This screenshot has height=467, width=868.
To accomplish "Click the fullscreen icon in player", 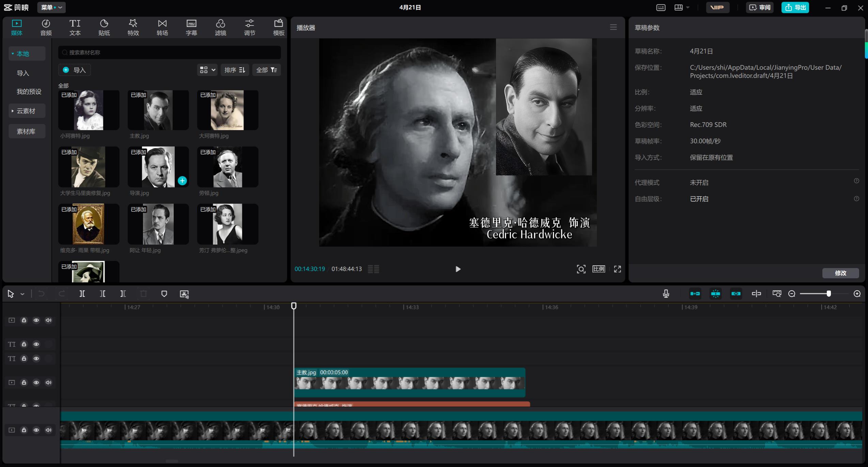I will [617, 269].
